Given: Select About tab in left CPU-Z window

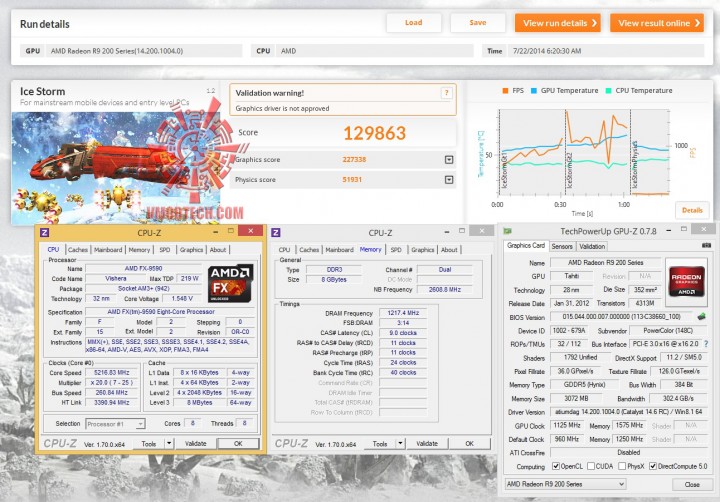Looking at the screenshot, I should pos(218,250).
